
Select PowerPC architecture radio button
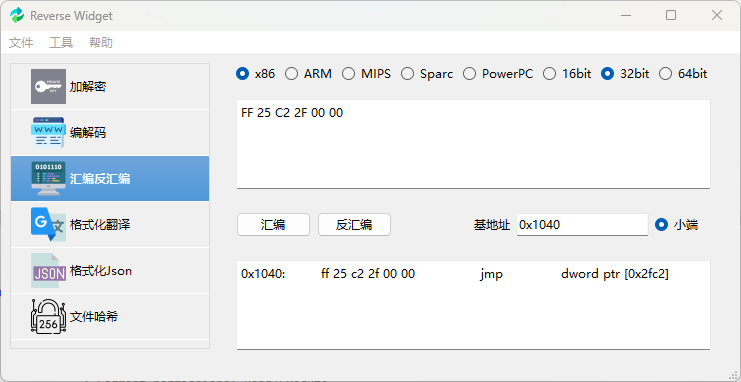pos(498,74)
